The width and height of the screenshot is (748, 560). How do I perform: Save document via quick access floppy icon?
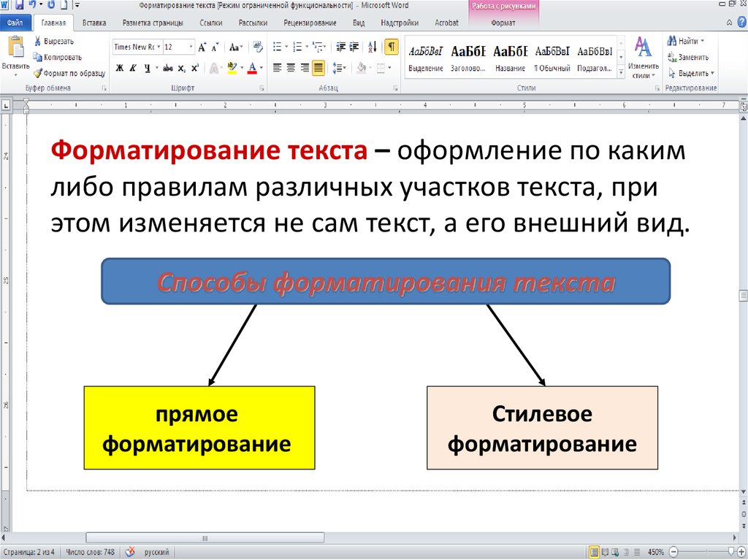click(20, 5)
